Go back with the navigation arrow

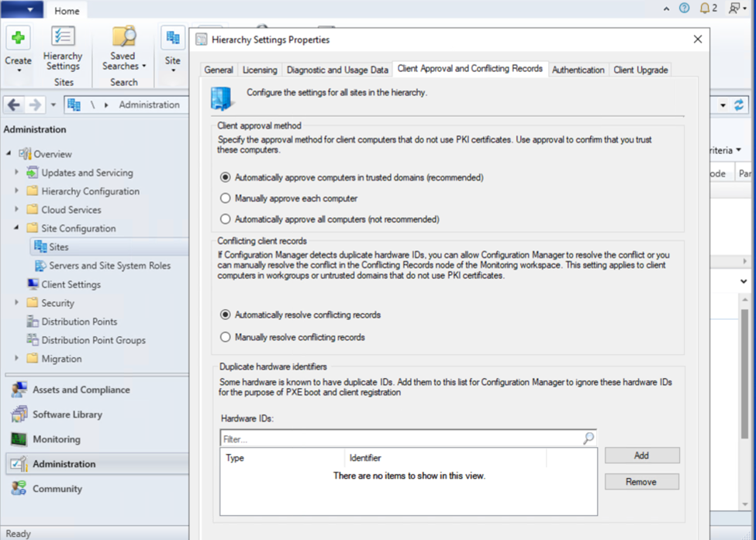(13, 105)
